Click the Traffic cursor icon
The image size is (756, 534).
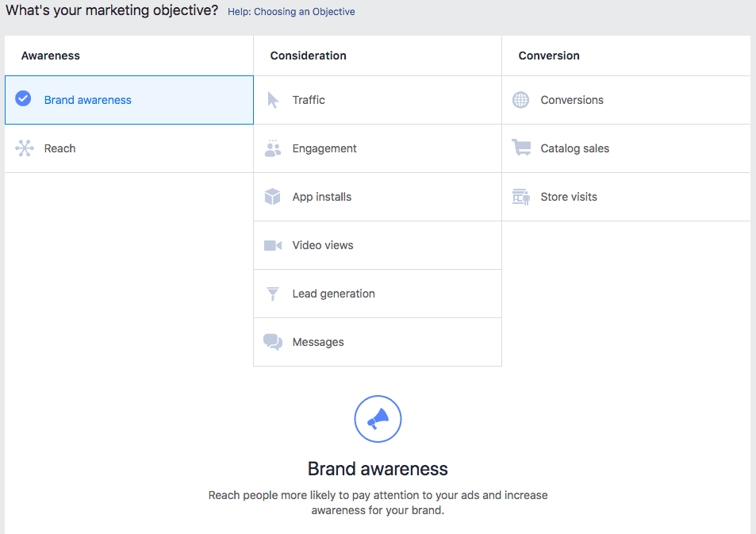point(273,99)
